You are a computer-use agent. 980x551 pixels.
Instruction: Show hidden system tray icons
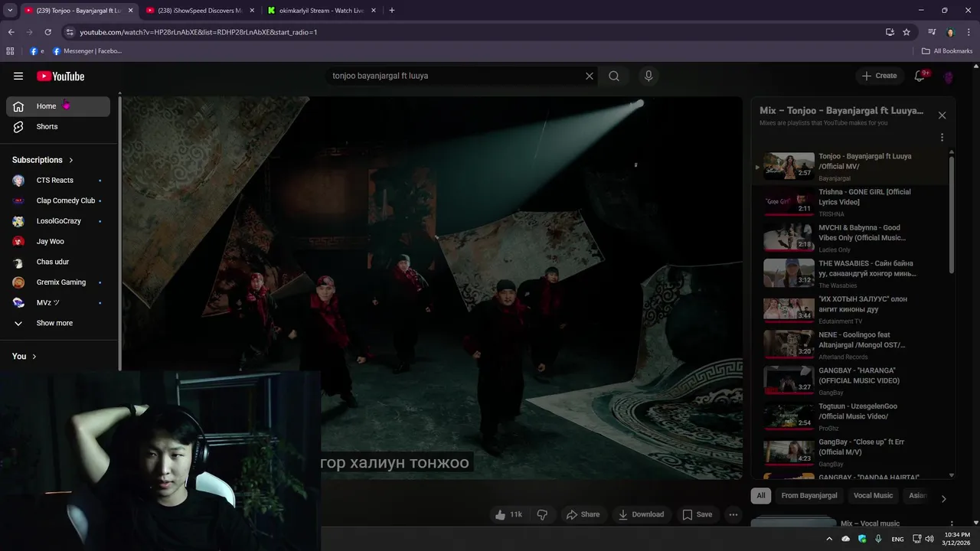[829, 539]
